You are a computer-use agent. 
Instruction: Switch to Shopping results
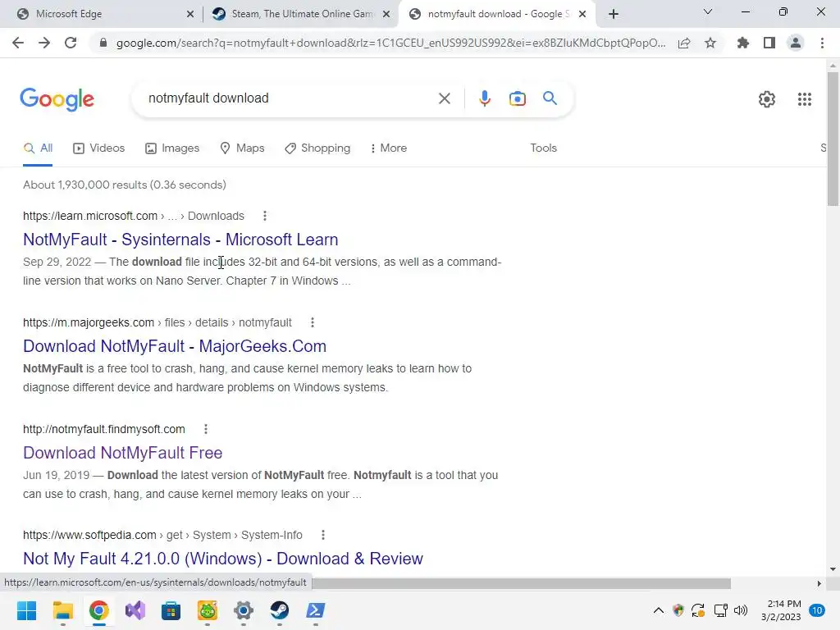click(317, 148)
